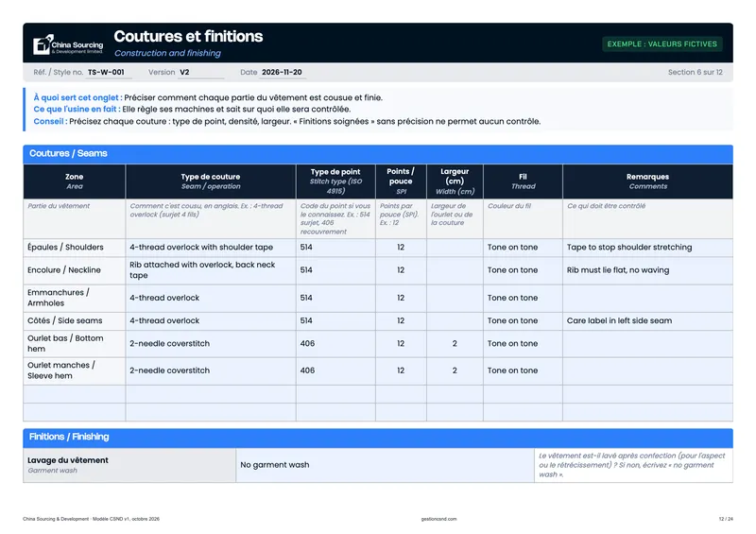Select the 406 cell in Ourlet bas row
The image size is (756, 534).
(x=335, y=343)
